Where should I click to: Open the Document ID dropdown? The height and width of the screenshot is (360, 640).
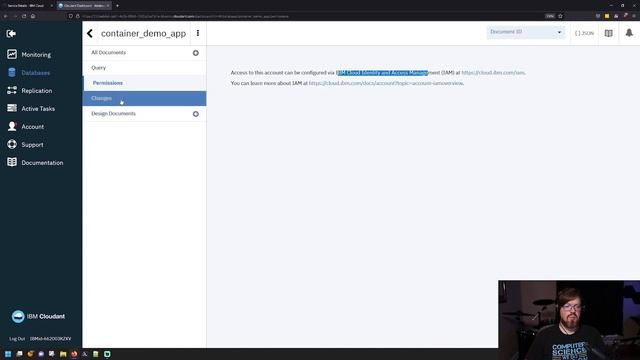tap(526, 32)
